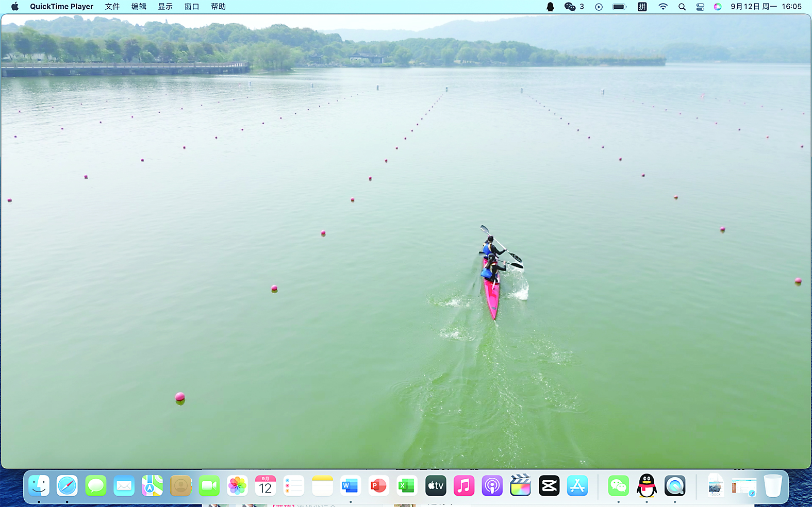The height and width of the screenshot is (507, 812).
Task: Open the Photos app from dock
Action: pyautogui.click(x=237, y=485)
